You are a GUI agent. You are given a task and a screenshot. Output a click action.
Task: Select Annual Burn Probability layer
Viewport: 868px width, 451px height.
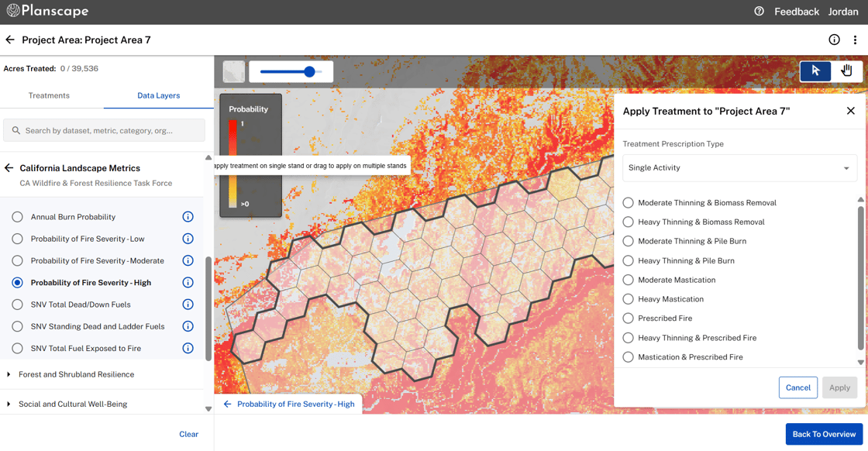coord(17,217)
